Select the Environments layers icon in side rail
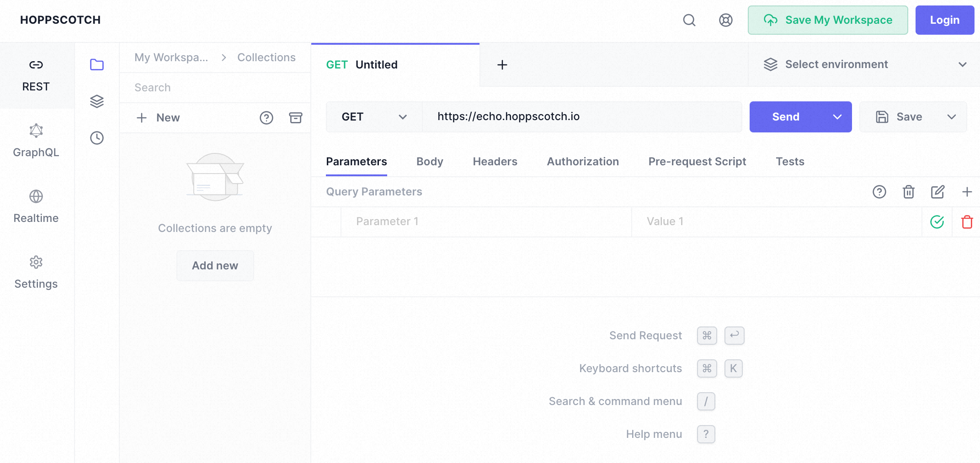 point(97,101)
